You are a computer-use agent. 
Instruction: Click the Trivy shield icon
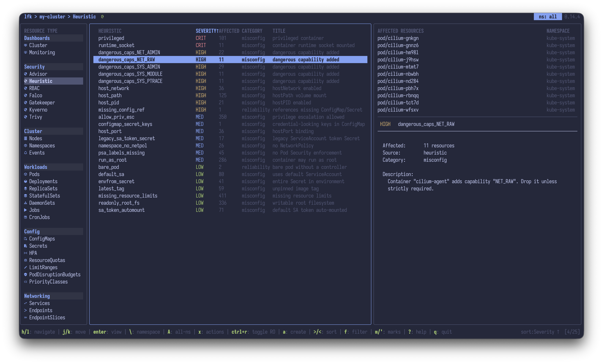[25, 117]
